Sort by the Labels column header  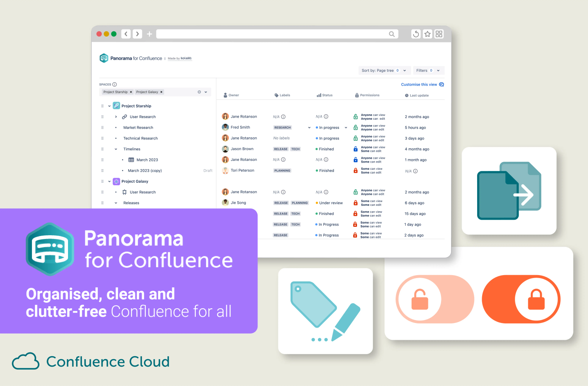282,95
